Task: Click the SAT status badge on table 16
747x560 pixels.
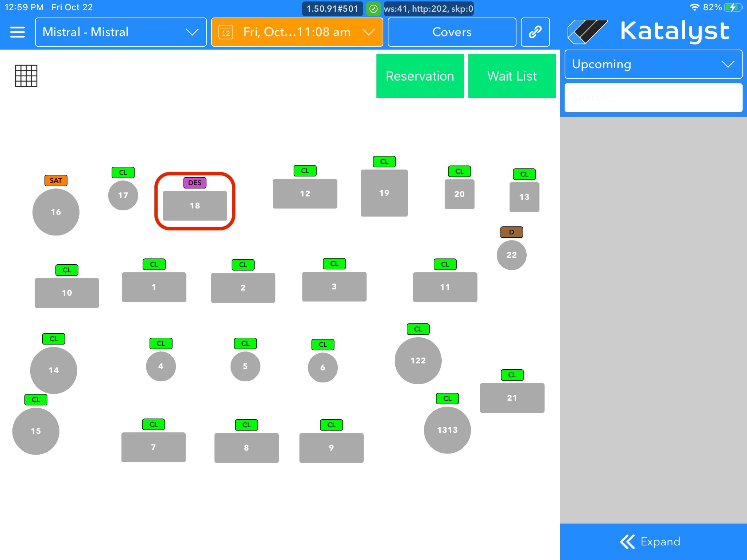Action: 56,180
